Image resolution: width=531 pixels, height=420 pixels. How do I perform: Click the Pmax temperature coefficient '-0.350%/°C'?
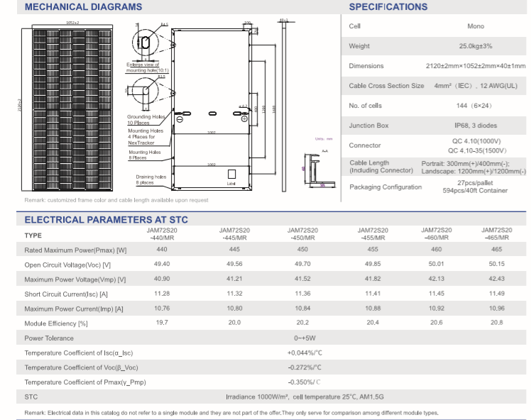point(305,382)
